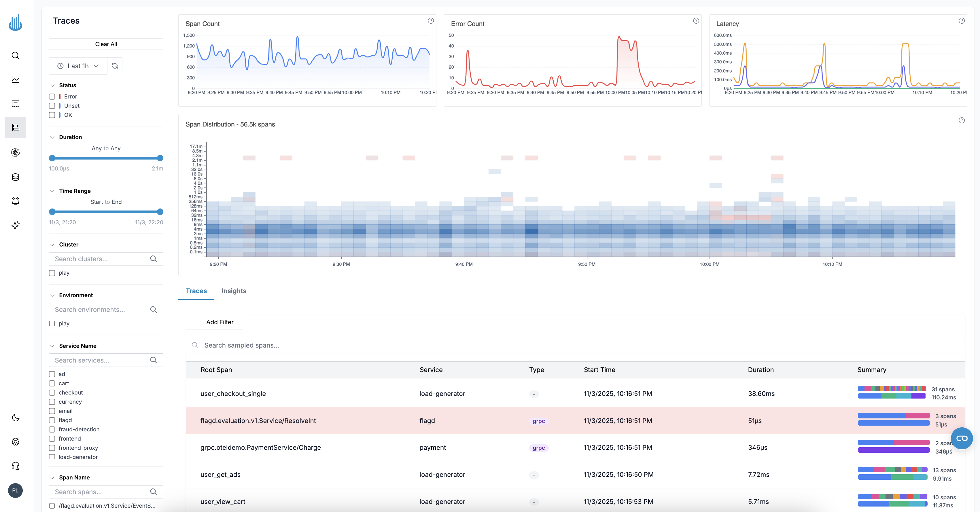Collapse the Service Name section

pyautogui.click(x=52, y=346)
